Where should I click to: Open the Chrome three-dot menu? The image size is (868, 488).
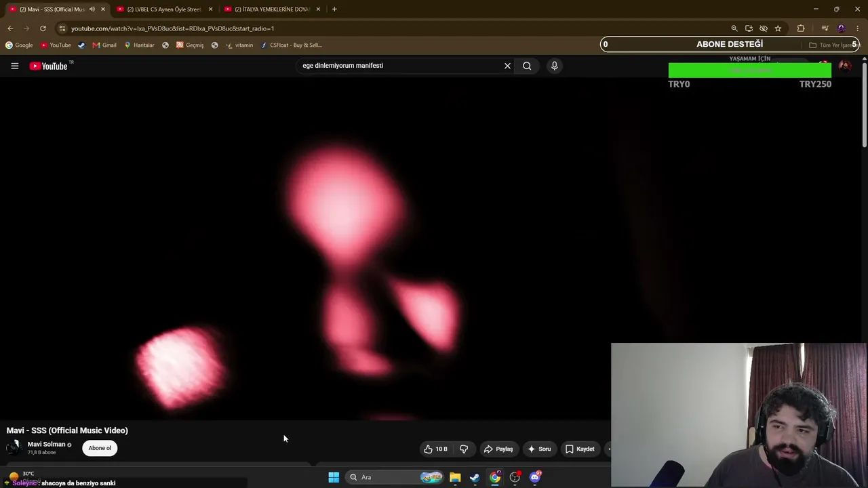858,28
